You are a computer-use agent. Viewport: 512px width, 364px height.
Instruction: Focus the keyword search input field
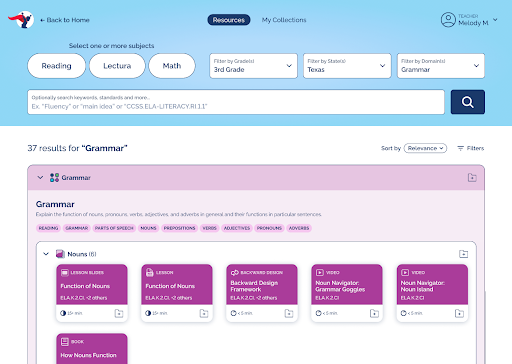236,102
